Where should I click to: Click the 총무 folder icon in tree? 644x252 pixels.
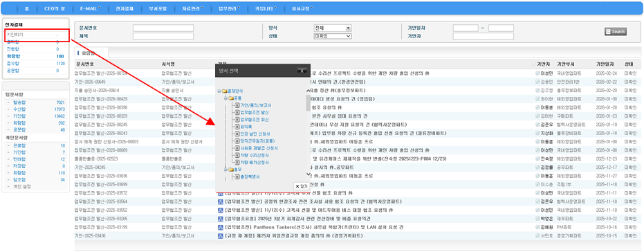(x=231, y=170)
